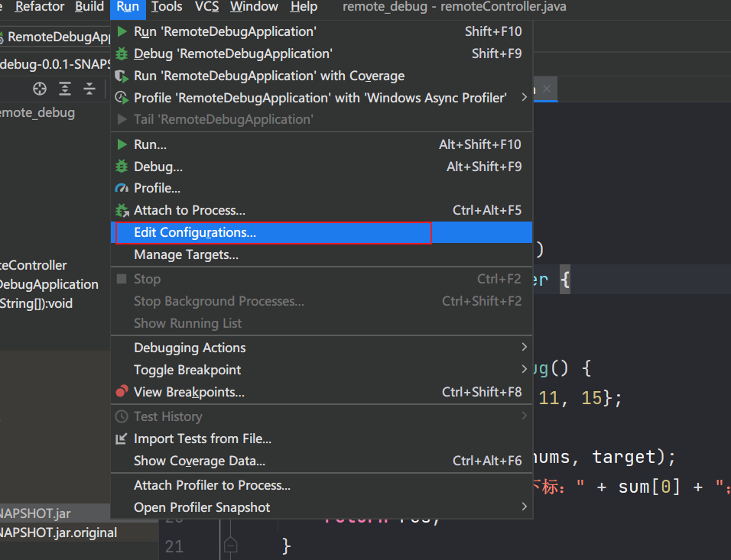
Task: Select Manage Targets... menu entry
Action: click(x=186, y=254)
